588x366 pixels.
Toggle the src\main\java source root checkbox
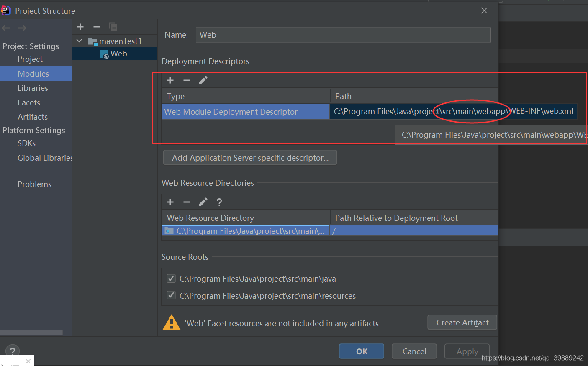[171, 278]
